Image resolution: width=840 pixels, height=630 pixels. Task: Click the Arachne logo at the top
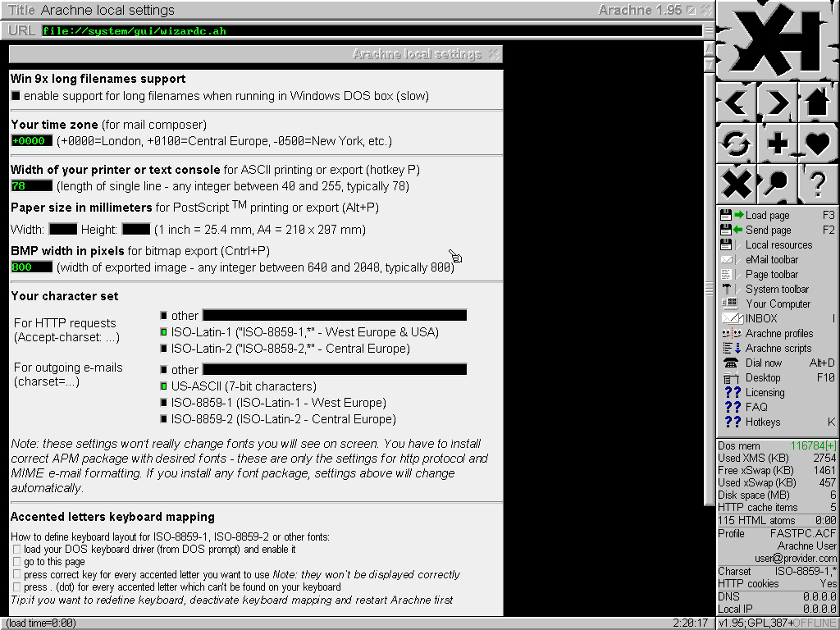778,40
